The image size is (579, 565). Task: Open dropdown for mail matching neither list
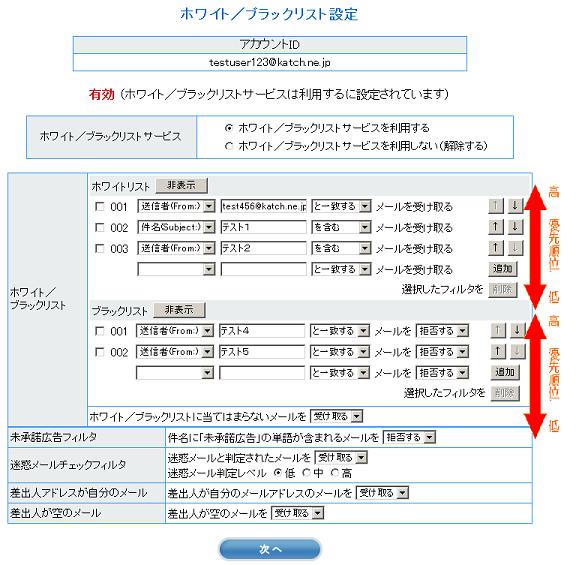click(x=336, y=417)
